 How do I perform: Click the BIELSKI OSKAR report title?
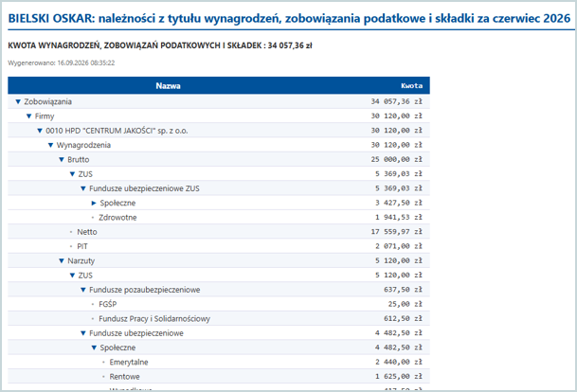click(289, 18)
